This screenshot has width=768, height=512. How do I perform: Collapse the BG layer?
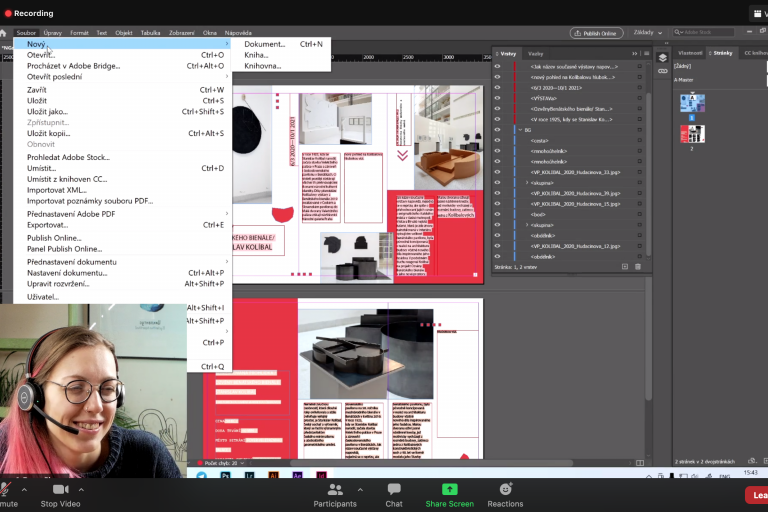tap(519, 130)
